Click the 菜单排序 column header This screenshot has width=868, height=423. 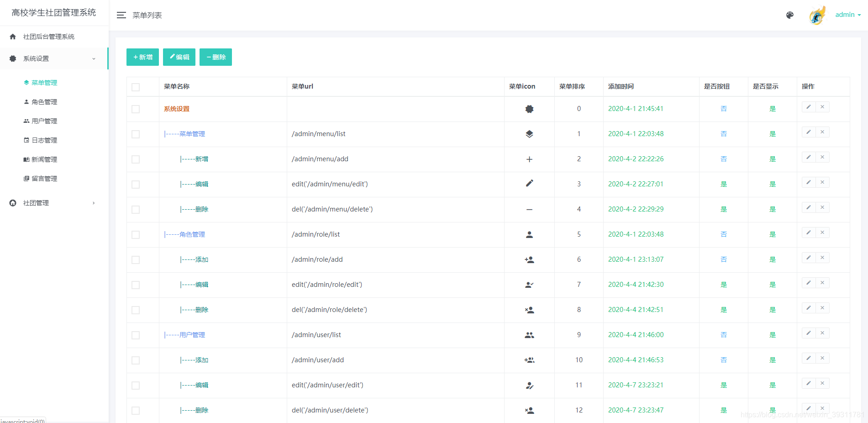(572, 86)
